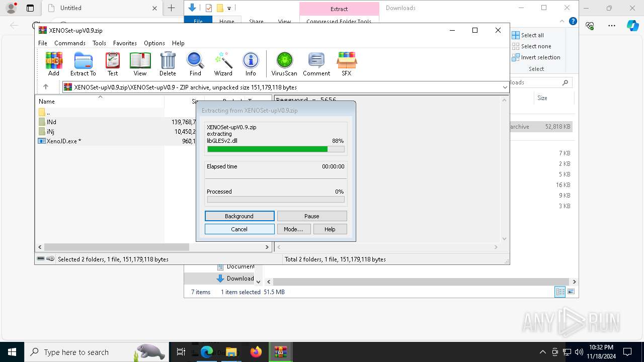Screen dimensions: 644x362
Task: Select the INd folder row
Action: tap(117, 122)
